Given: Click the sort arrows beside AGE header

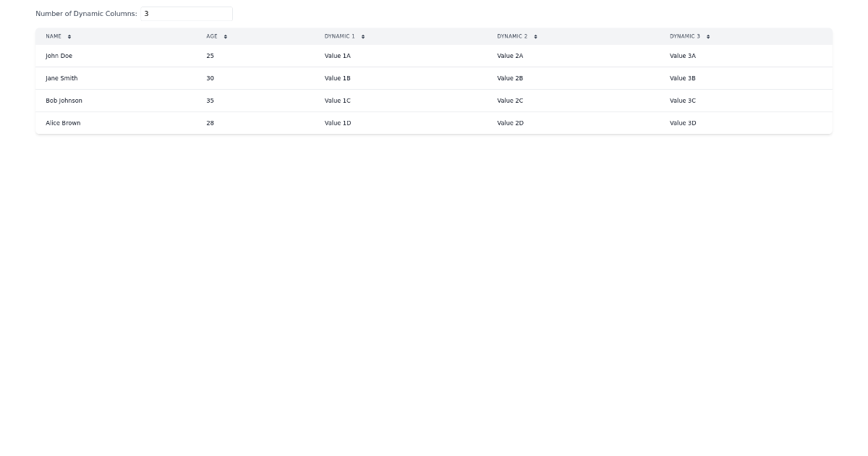Looking at the screenshot, I should [225, 36].
